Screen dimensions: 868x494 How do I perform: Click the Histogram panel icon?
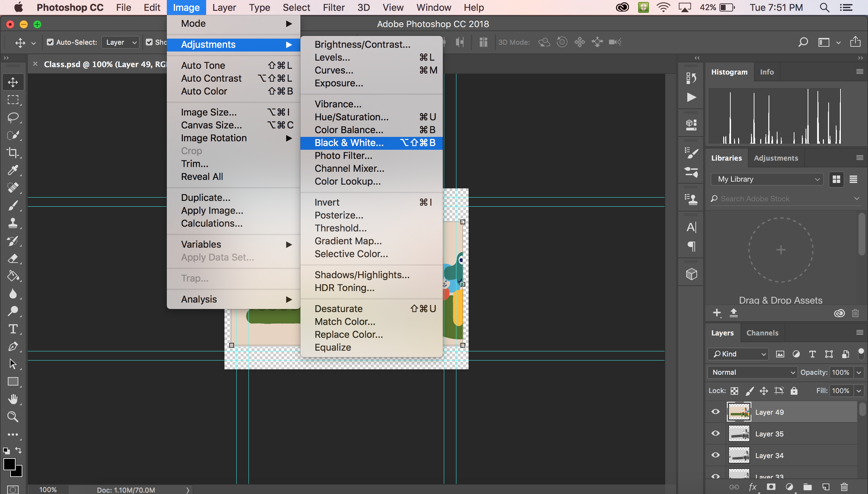point(729,71)
